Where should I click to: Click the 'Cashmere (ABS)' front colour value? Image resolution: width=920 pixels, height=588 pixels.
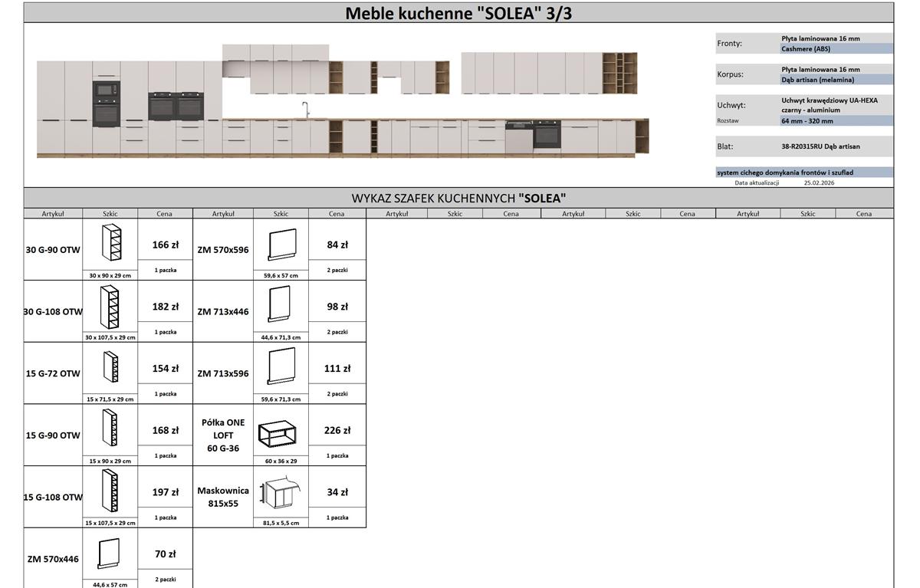point(805,49)
